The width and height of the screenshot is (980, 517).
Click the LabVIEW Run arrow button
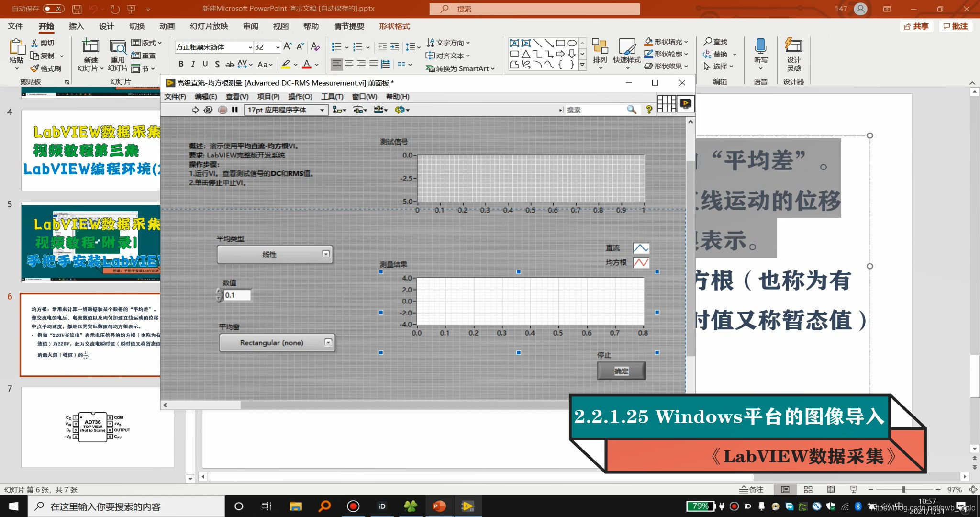[x=195, y=110]
